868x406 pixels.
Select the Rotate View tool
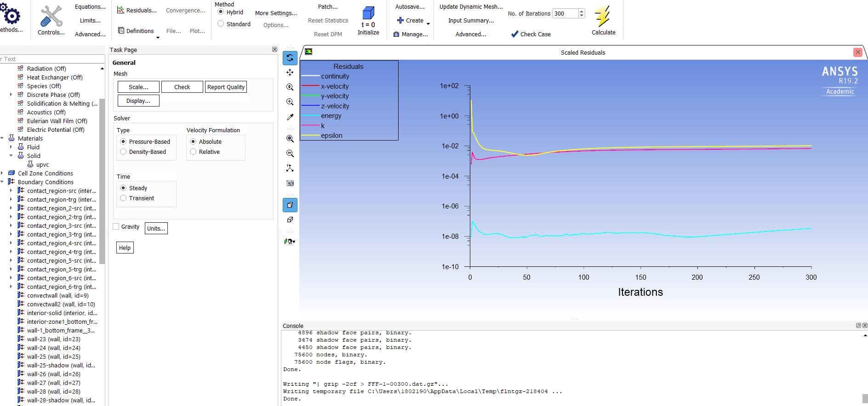[290, 58]
